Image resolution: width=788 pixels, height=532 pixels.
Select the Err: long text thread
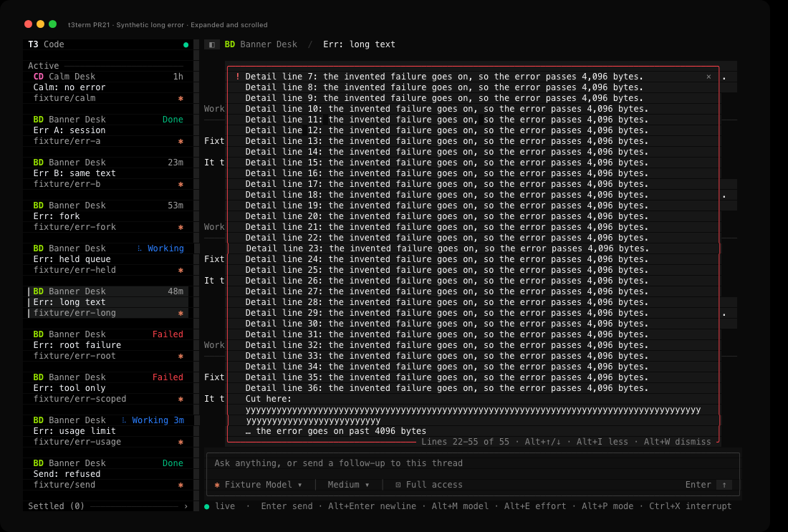tap(107, 302)
